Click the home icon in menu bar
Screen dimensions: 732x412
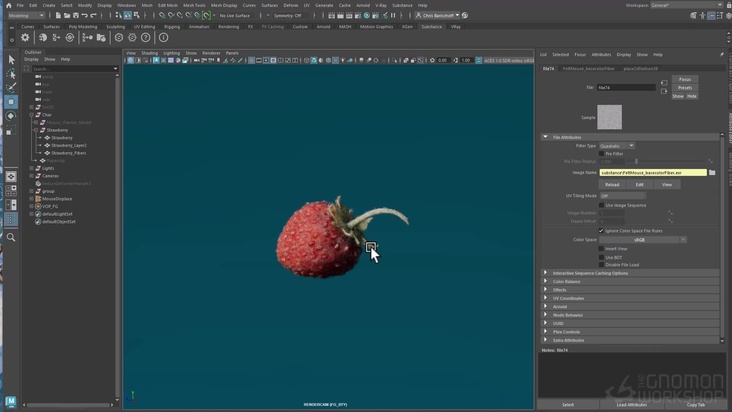(x=8, y=5)
